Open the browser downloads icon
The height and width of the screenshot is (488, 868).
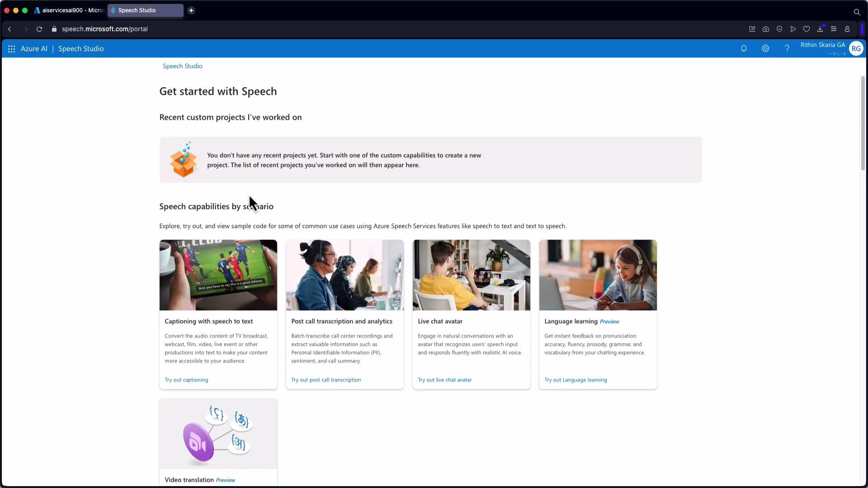click(x=821, y=29)
